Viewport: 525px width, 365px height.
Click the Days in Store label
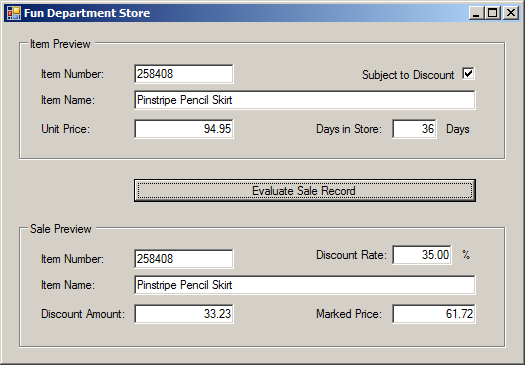349,129
